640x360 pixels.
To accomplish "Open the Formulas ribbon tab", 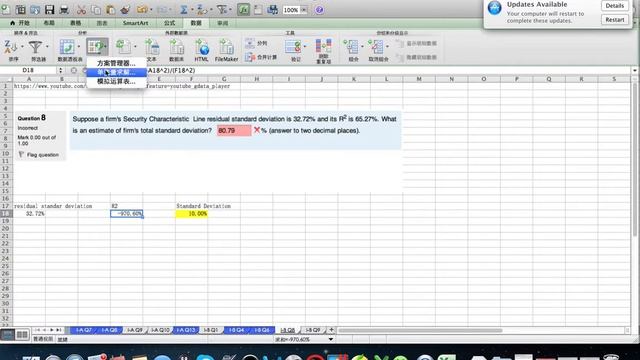I will (169, 23).
